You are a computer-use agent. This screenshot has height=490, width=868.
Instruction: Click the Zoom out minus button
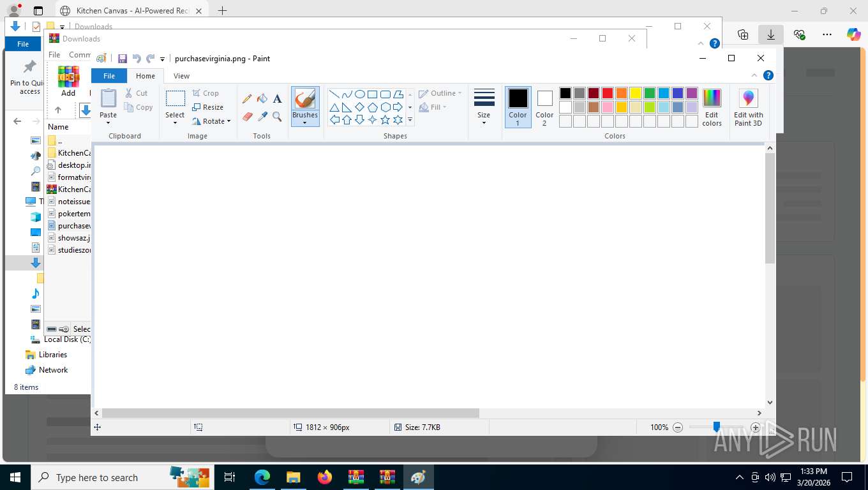pyautogui.click(x=678, y=427)
